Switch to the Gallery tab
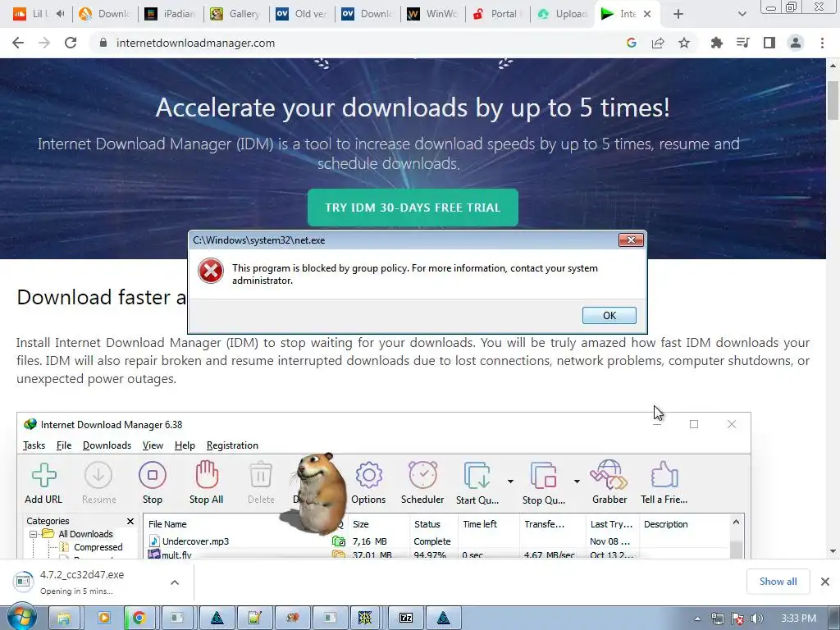The height and width of the screenshot is (630, 840). [237, 14]
